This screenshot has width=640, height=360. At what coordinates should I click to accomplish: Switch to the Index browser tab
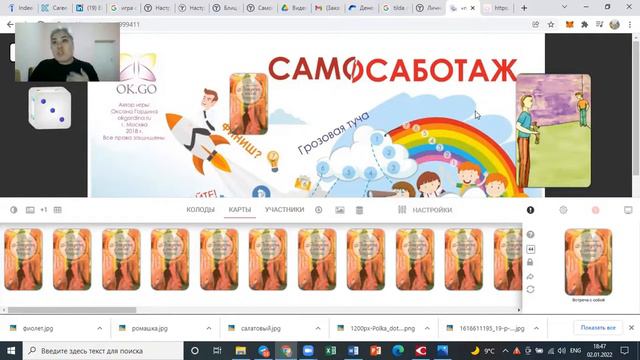[20, 8]
